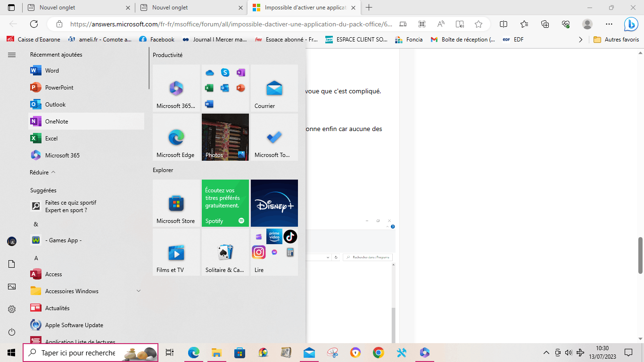644x362 pixels.
Task: Open the Edge Settings and more menu
Action: [x=609, y=24]
